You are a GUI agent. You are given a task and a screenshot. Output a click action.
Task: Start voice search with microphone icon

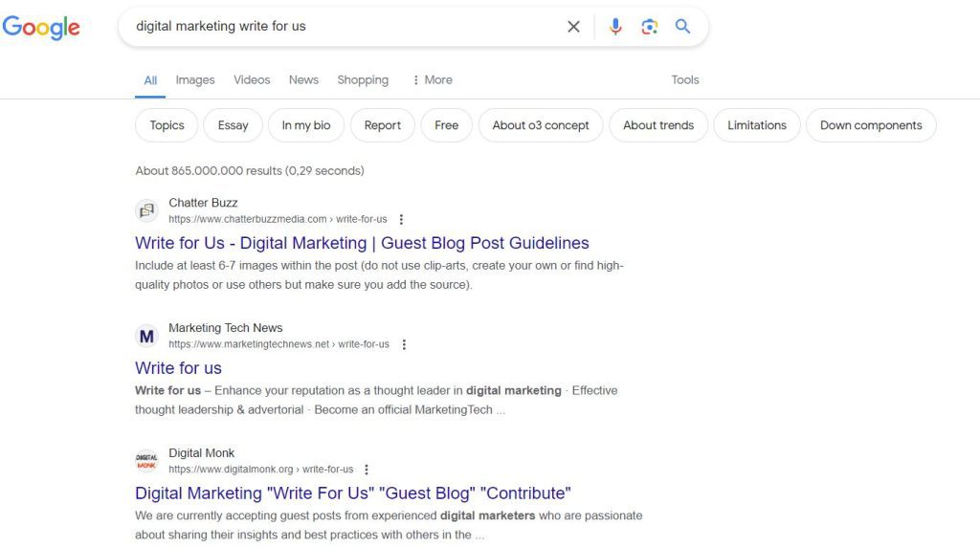pyautogui.click(x=615, y=26)
